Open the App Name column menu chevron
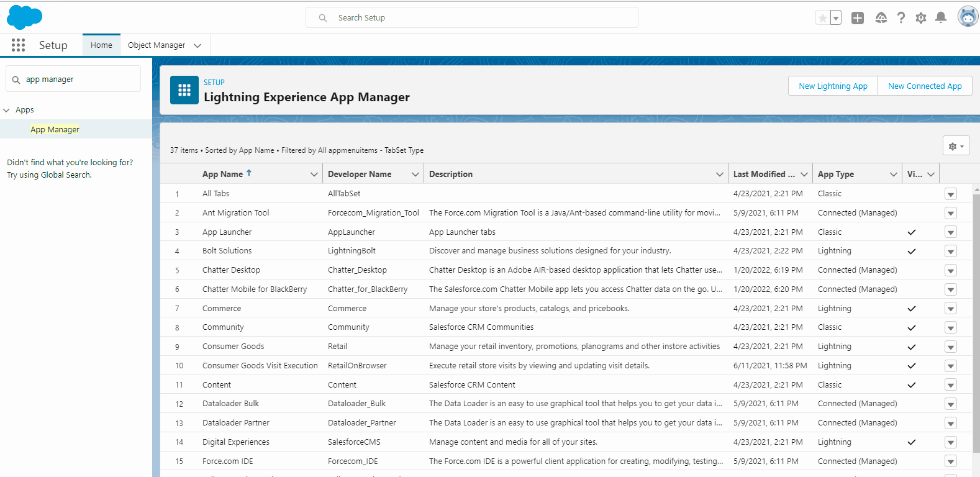This screenshot has height=477, width=980. pos(314,175)
